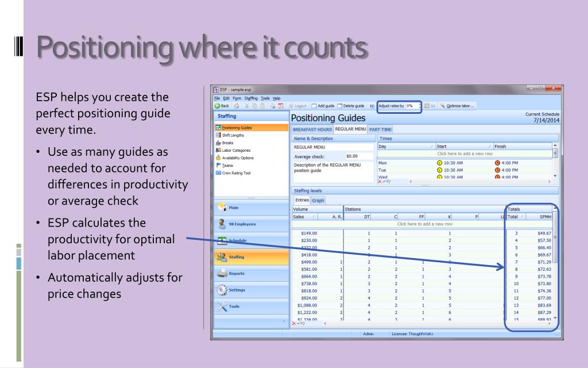588x368 pixels.
Task: Click the Print icon in the toolbar
Action: pos(273,106)
